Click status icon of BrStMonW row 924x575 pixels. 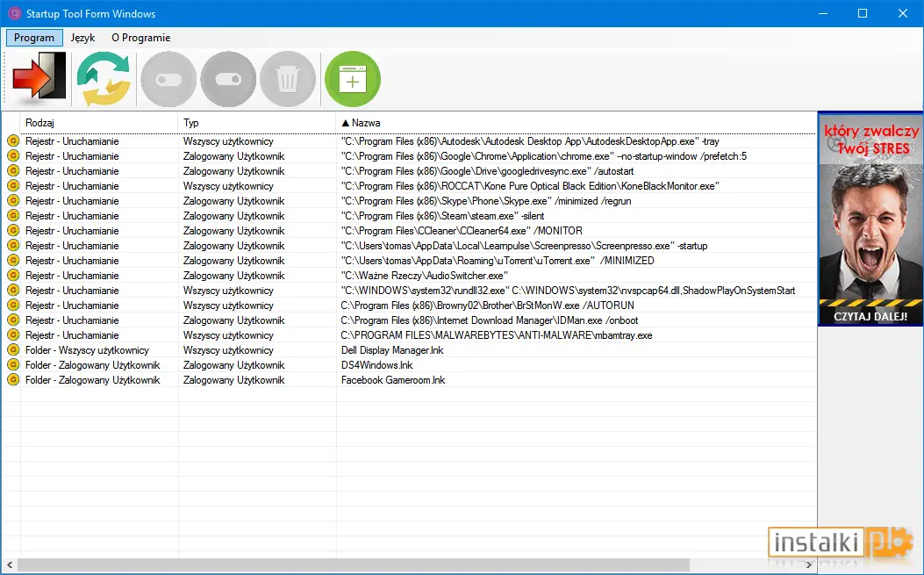pos(13,305)
